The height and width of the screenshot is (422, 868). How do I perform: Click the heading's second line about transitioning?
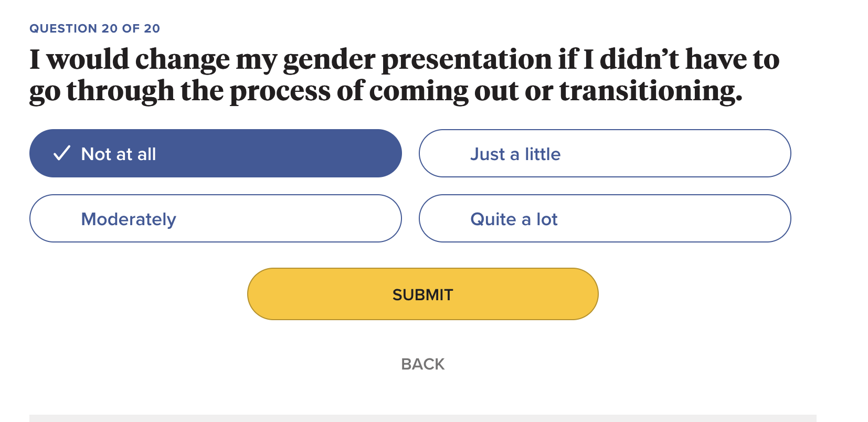(386, 91)
